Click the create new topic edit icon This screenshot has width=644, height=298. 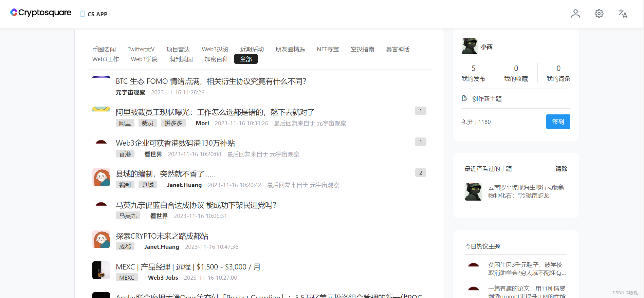(465, 98)
